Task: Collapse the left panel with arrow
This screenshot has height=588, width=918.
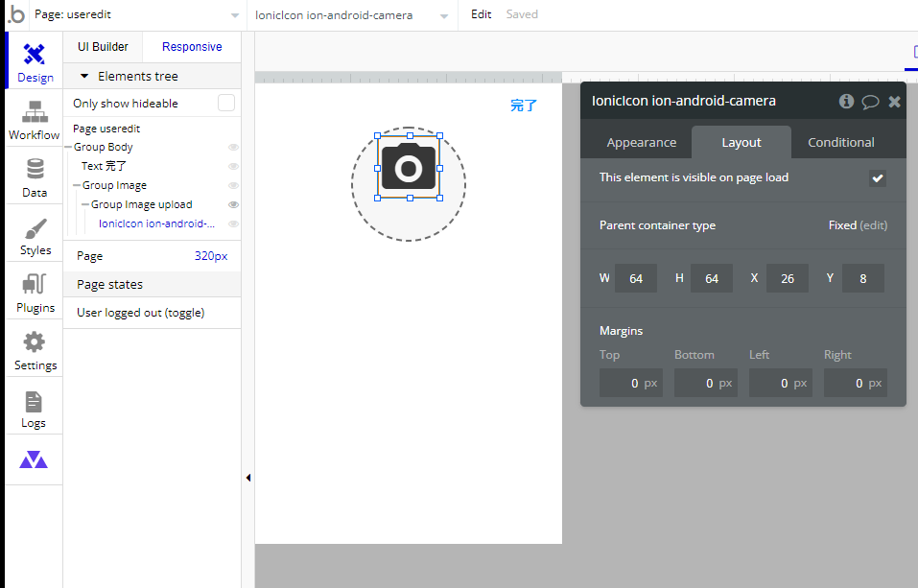Action: tap(248, 478)
